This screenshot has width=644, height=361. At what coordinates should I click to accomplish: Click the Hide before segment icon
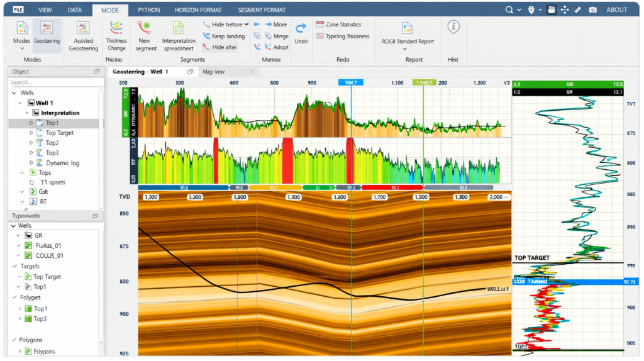click(206, 25)
